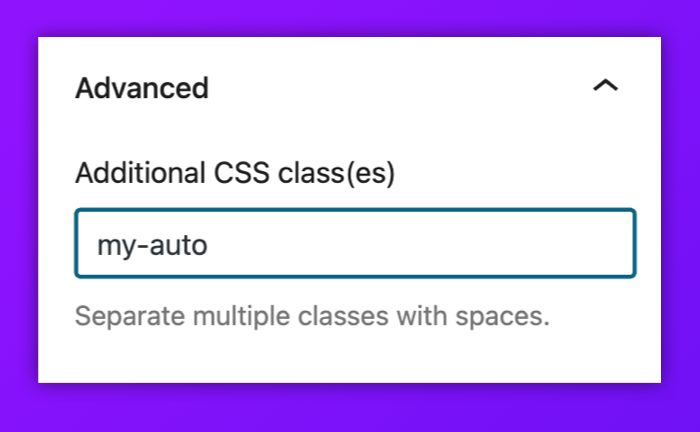Click the upward caret icon beside Advanced
This screenshot has height=432, width=700.
coord(605,85)
